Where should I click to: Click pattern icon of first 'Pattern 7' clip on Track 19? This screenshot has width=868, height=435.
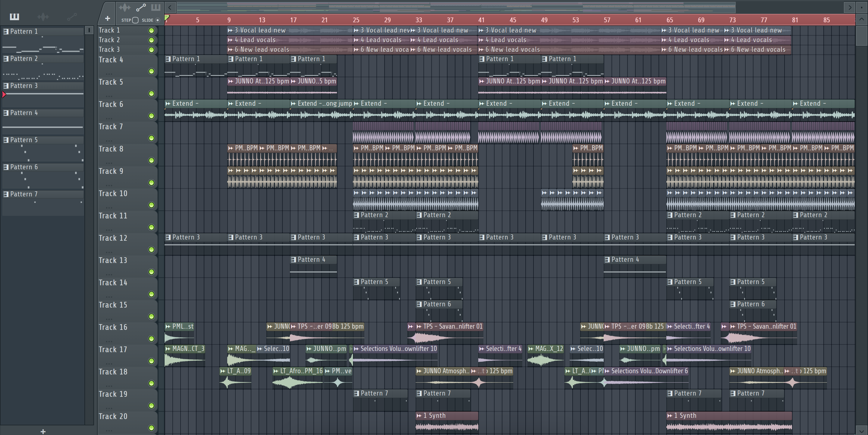point(357,394)
